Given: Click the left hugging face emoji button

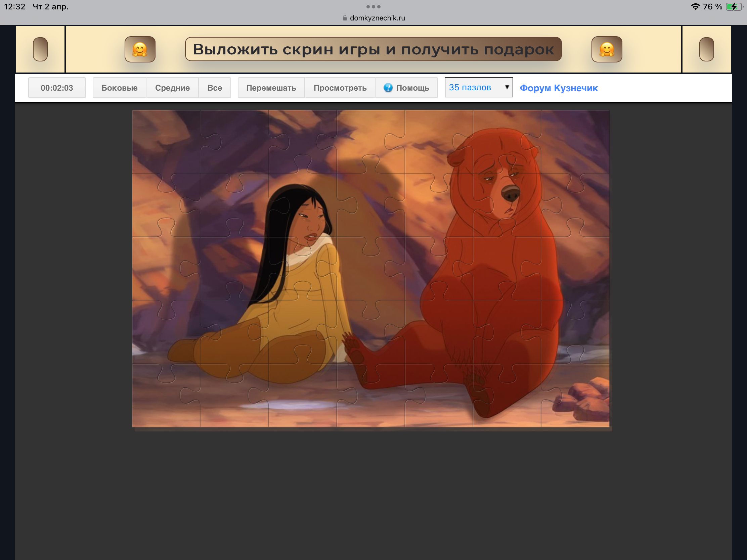Looking at the screenshot, I should [140, 49].
